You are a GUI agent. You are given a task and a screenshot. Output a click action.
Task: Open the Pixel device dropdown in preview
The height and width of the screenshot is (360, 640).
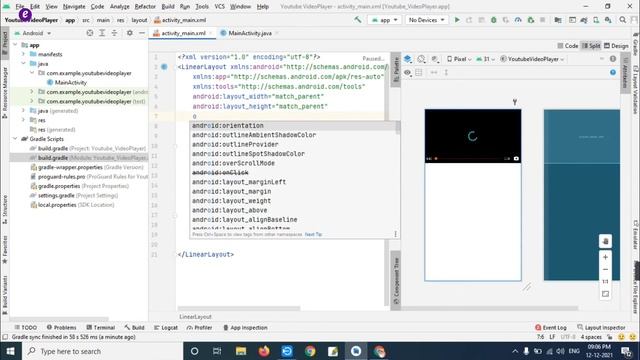tap(459, 59)
